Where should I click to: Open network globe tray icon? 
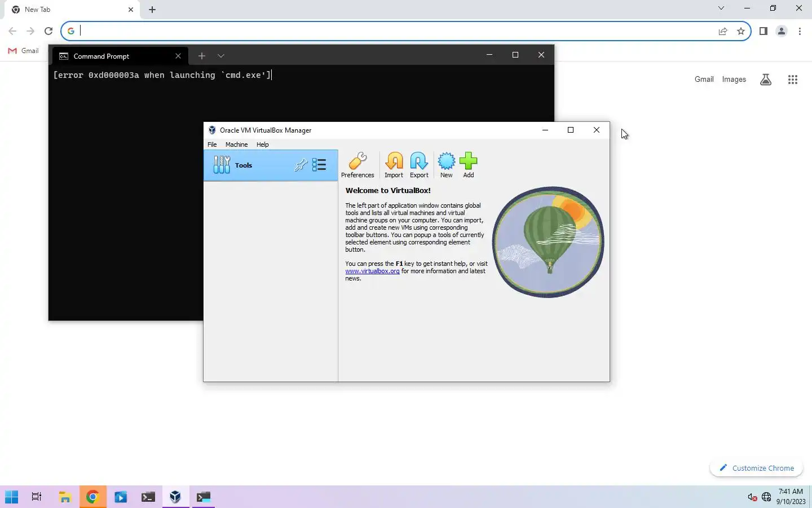pos(766,497)
